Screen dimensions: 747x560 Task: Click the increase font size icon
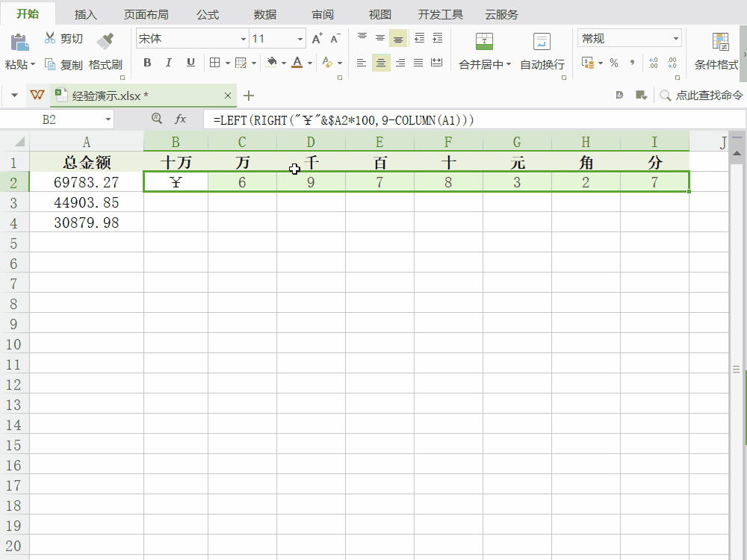pos(317,39)
